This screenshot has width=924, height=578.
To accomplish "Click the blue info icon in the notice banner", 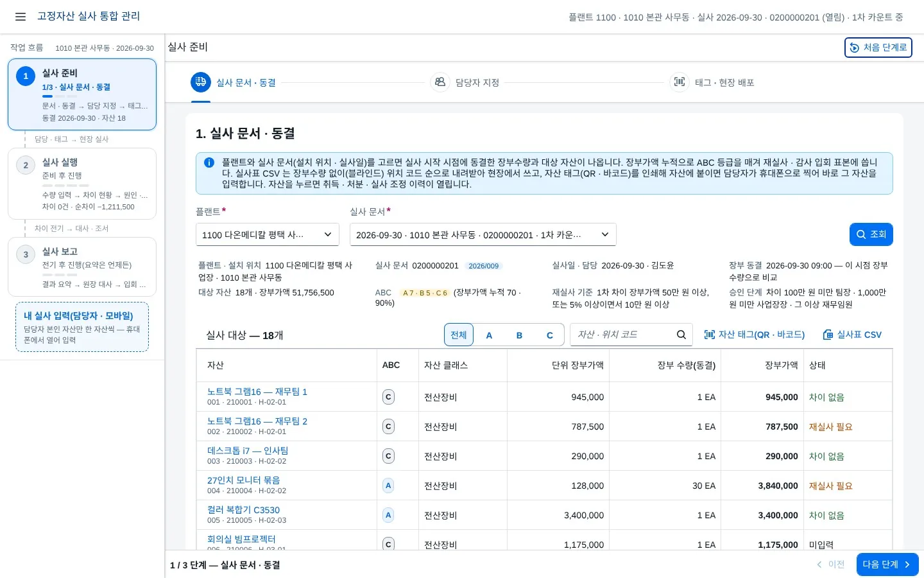I will tap(209, 162).
